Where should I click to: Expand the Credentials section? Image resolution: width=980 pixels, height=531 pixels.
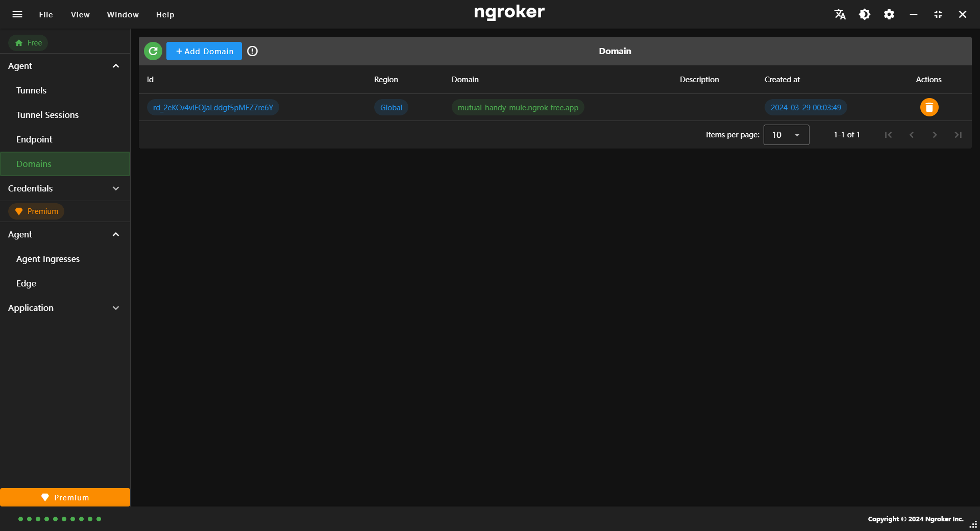(65, 188)
